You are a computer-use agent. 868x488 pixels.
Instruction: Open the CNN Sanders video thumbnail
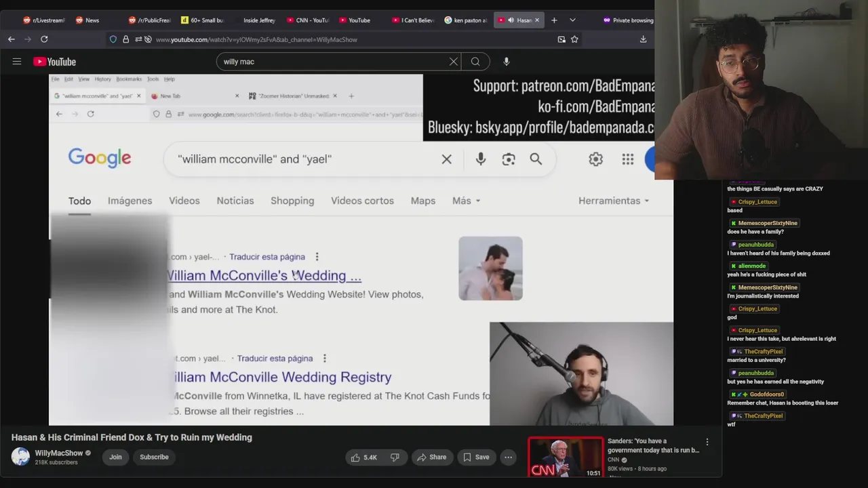pos(566,457)
